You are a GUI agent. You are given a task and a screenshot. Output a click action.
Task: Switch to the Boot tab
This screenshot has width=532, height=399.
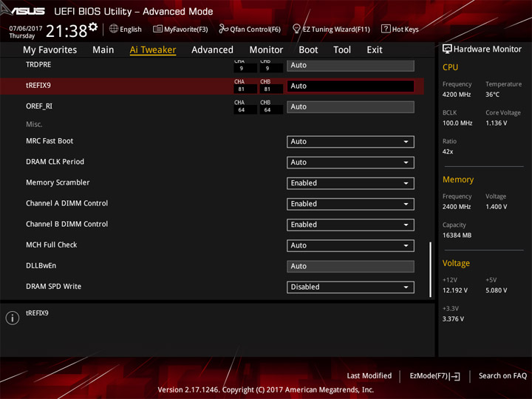308,50
